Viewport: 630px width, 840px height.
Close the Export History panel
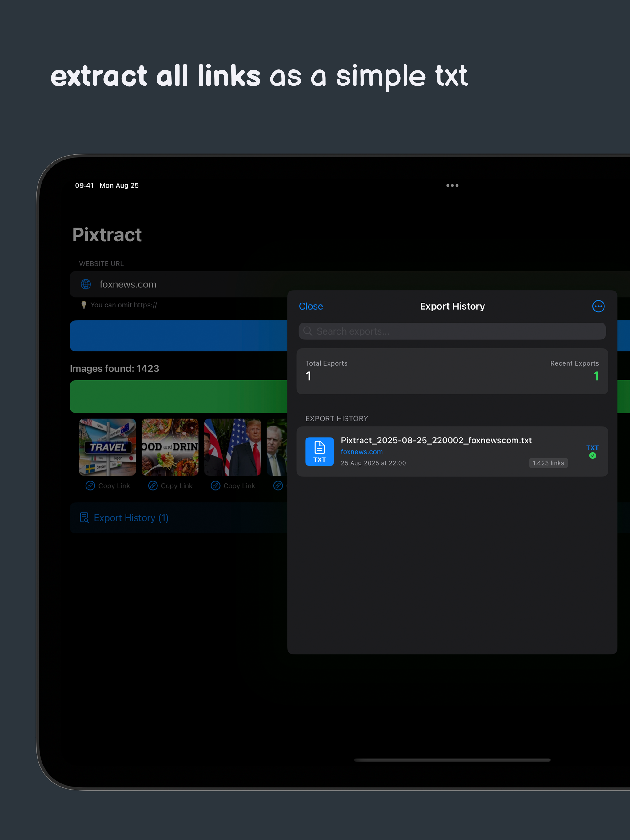(x=310, y=306)
